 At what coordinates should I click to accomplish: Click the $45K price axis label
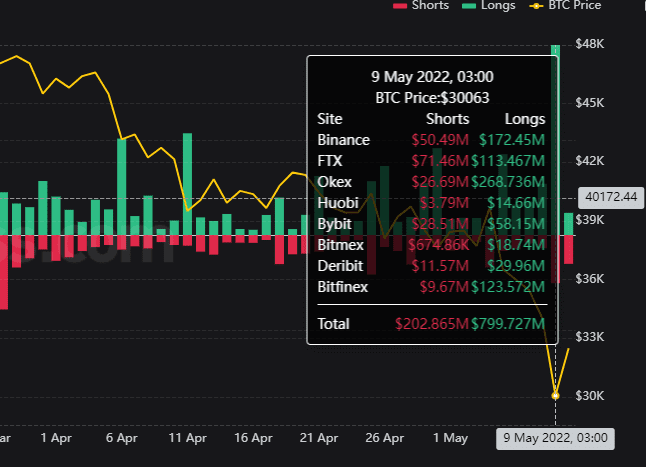coord(590,103)
